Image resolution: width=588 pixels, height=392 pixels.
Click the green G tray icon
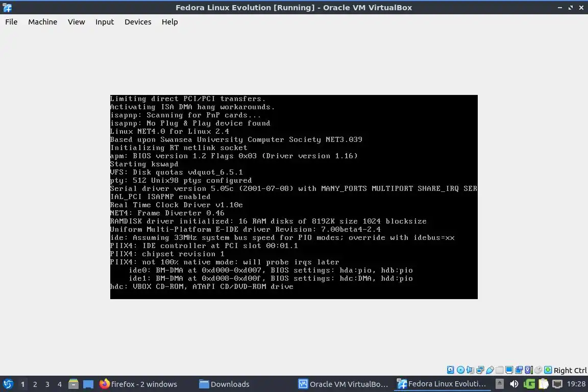click(529, 384)
